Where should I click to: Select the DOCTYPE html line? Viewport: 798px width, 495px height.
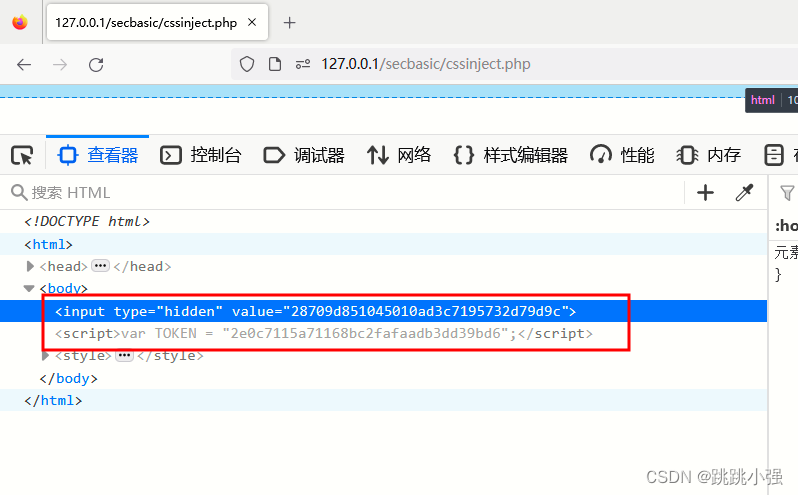coord(87,221)
